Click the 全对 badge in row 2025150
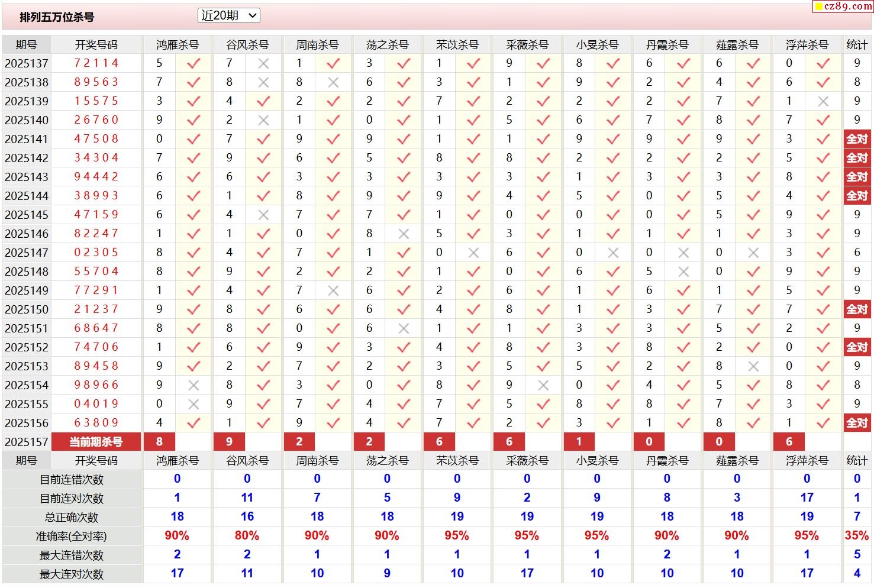 click(857, 309)
